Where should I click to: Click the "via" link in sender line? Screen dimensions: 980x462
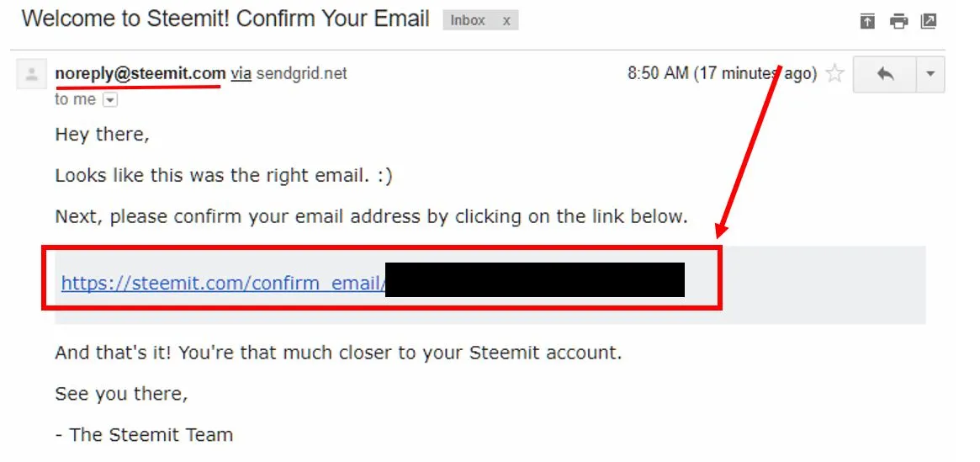click(x=241, y=74)
